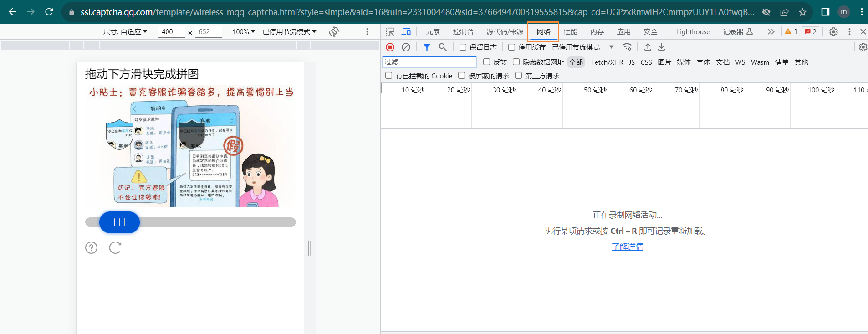The height and width of the screenshot is (334, 868).
Task: Tick the 第三方请求 checkbox
Action: pos(518,76)
